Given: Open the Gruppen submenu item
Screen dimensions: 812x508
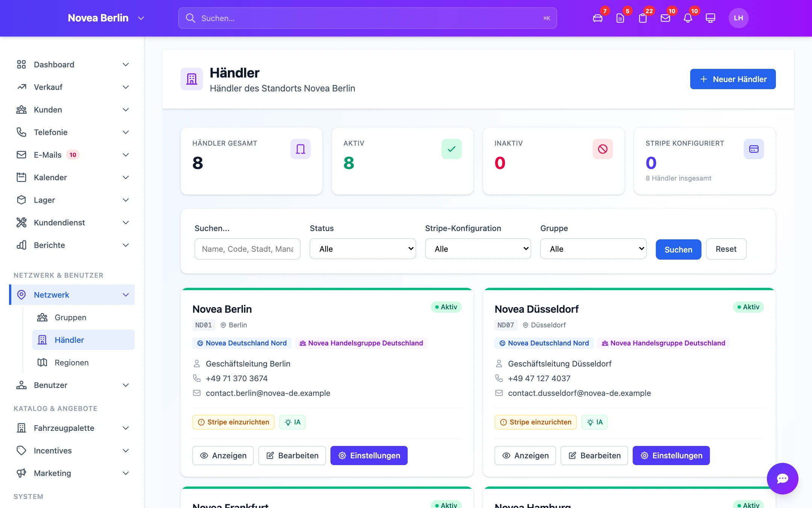Looking at the screenshot, I should click(x=83, y=317).
